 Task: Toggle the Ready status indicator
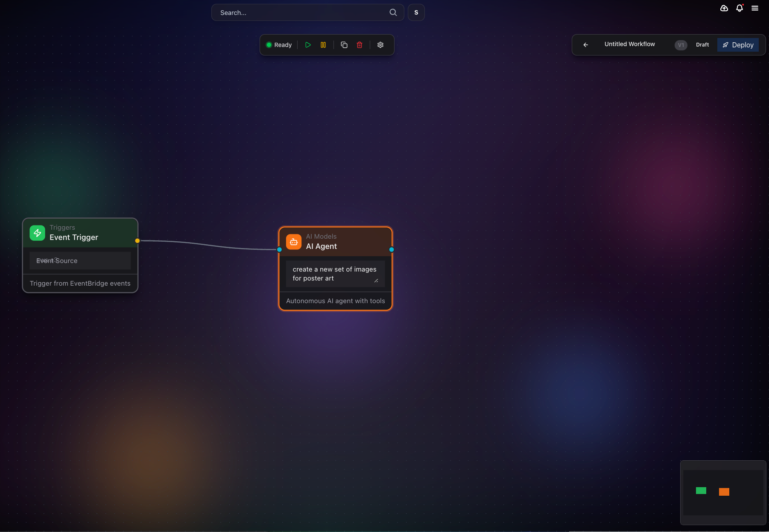(278, 45)
